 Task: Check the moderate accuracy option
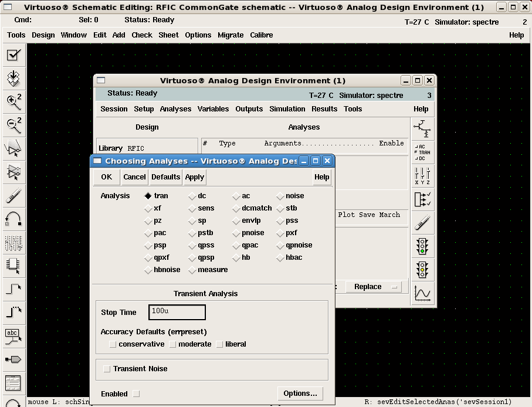coord(172,344)
